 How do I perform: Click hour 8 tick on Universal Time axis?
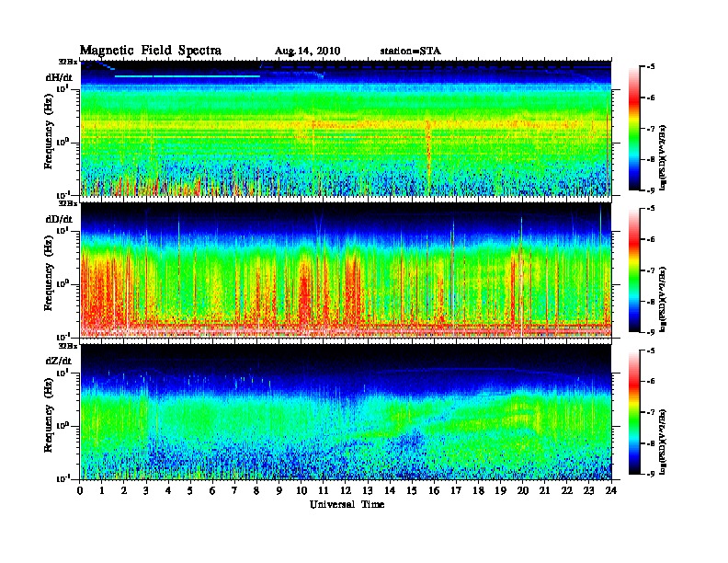pos(257,490)
